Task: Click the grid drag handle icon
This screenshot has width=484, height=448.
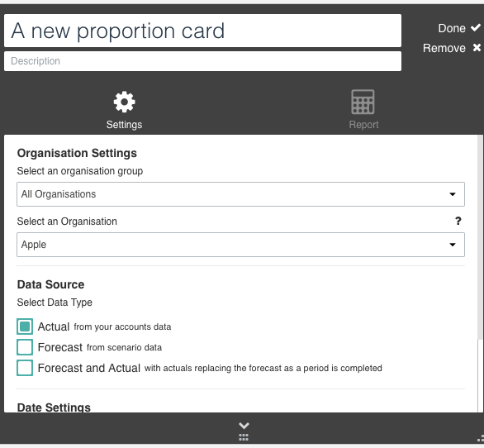Action: 244,437
